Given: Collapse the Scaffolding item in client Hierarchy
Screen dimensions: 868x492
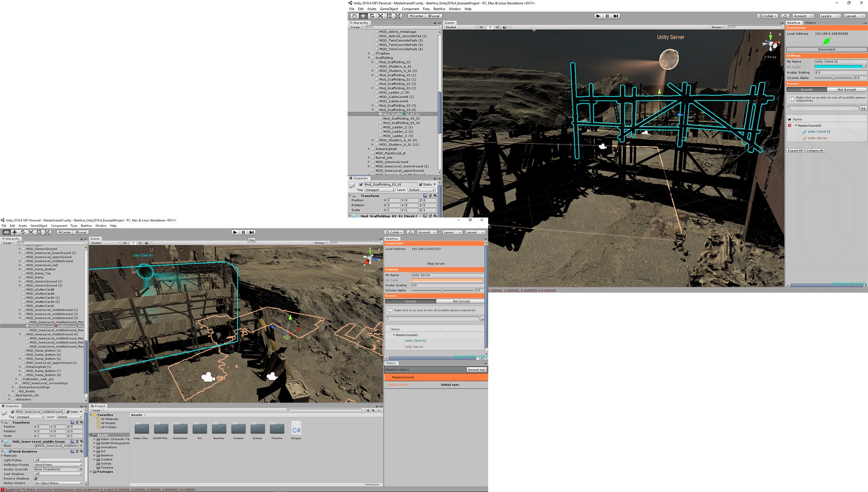Looking at the screenshot, I should (369, 58).
